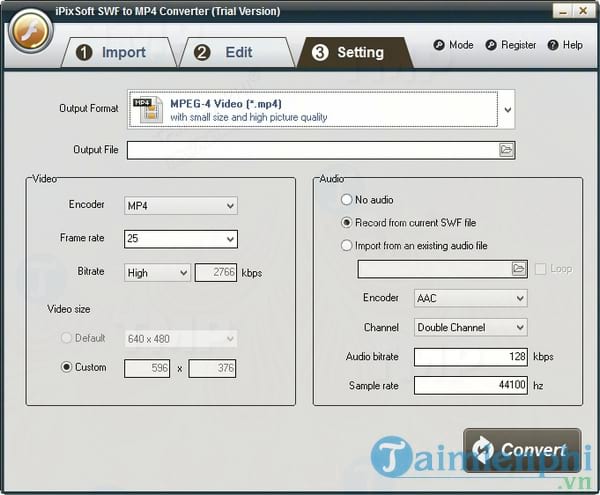600x495 pixels.
Task: Open the Double Channel dropdown
Action: [471, 327]
